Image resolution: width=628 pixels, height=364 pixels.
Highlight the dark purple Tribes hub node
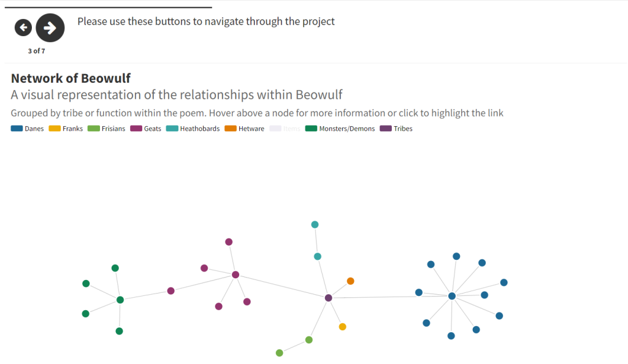[329, 298]
